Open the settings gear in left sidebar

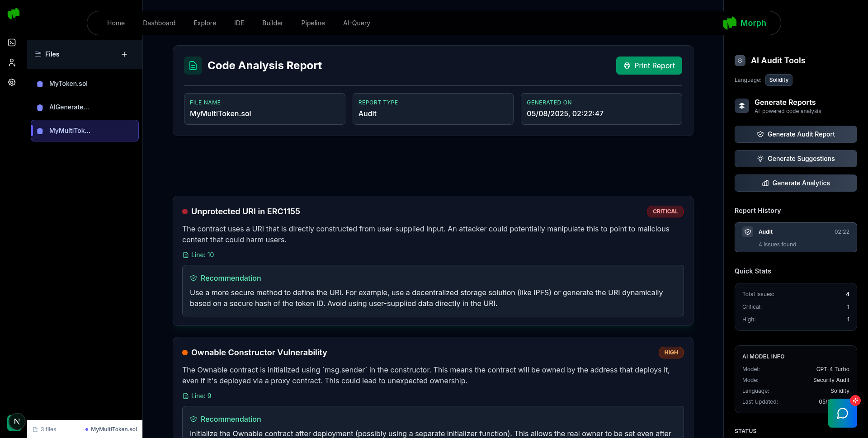click(12, 82)
